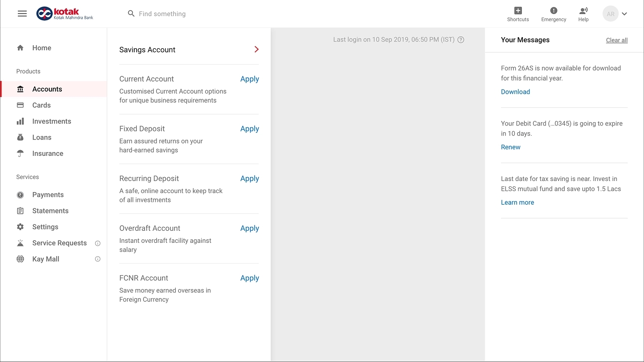
Task: Open the Shortcuts plus icon
Action: 518,11
